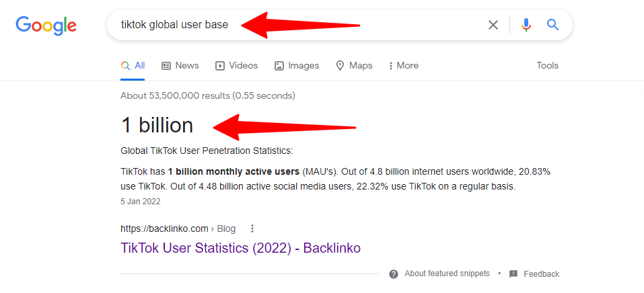Image resolution: width=644 pixels, height=293 pixels.
Task: Open the Tools options
Action: (x=547, y=66)
